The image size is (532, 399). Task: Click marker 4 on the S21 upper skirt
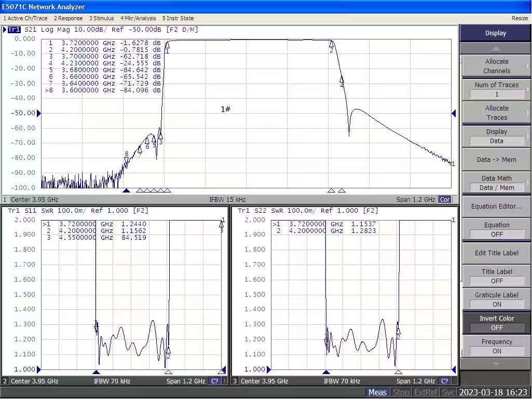point(342,79)
